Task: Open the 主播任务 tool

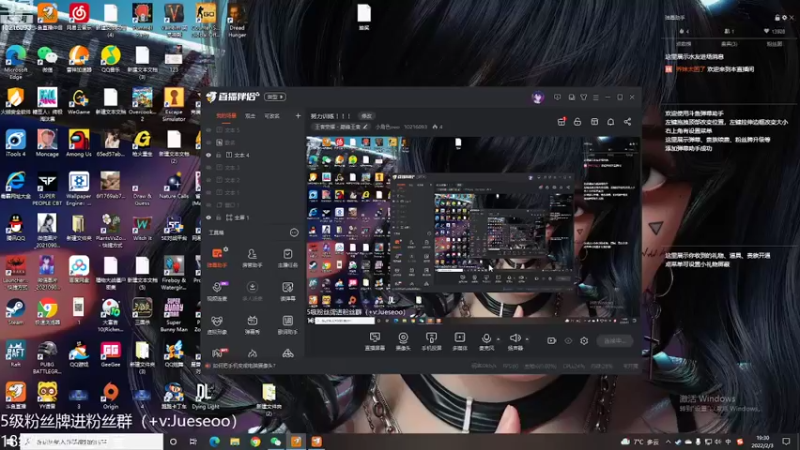Action: (x=287, y=258)
